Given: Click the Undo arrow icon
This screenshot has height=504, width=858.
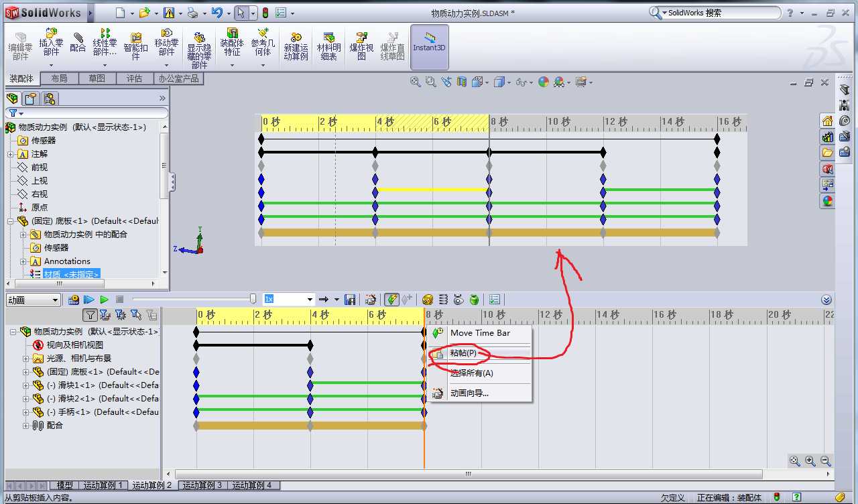Looking at the screenshot, I should point(217,13).
